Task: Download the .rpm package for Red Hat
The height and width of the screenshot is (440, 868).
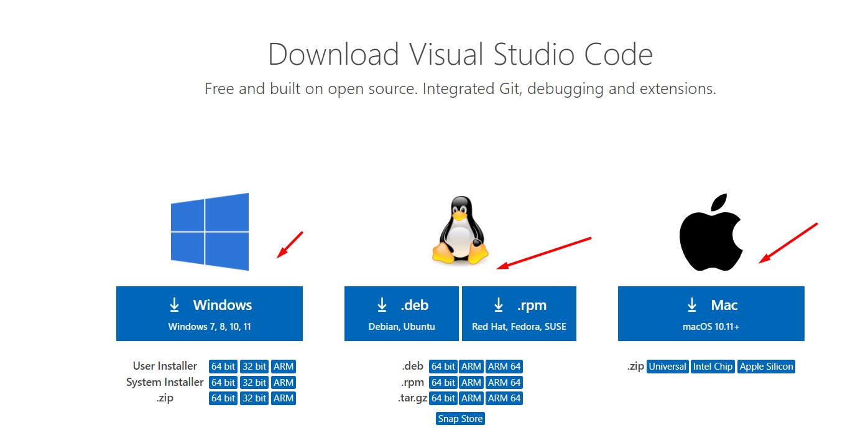Action: (x=519, y=314)
